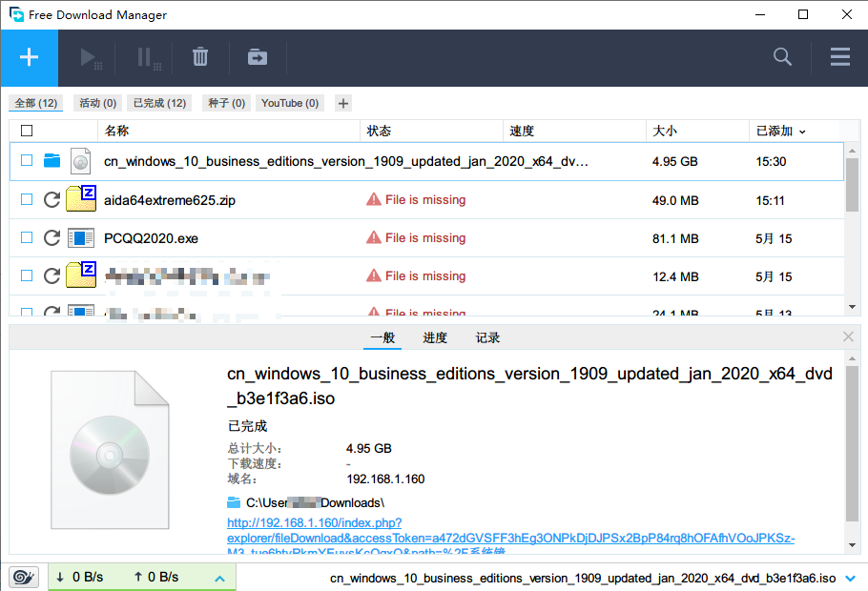Click the Free Download Manager logo in title bar

pyautogui.click(x=16, y=14)
